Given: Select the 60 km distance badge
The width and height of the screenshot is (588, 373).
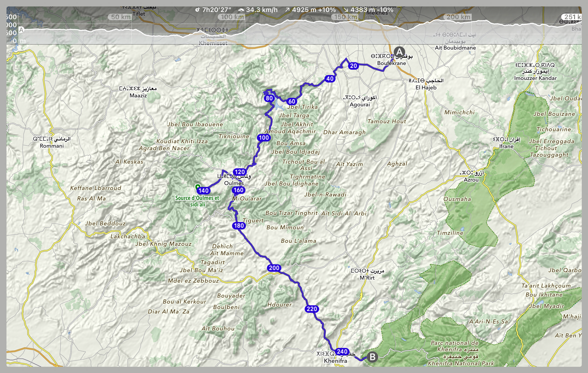Looking at the screenshot, I should pos(292,101).
